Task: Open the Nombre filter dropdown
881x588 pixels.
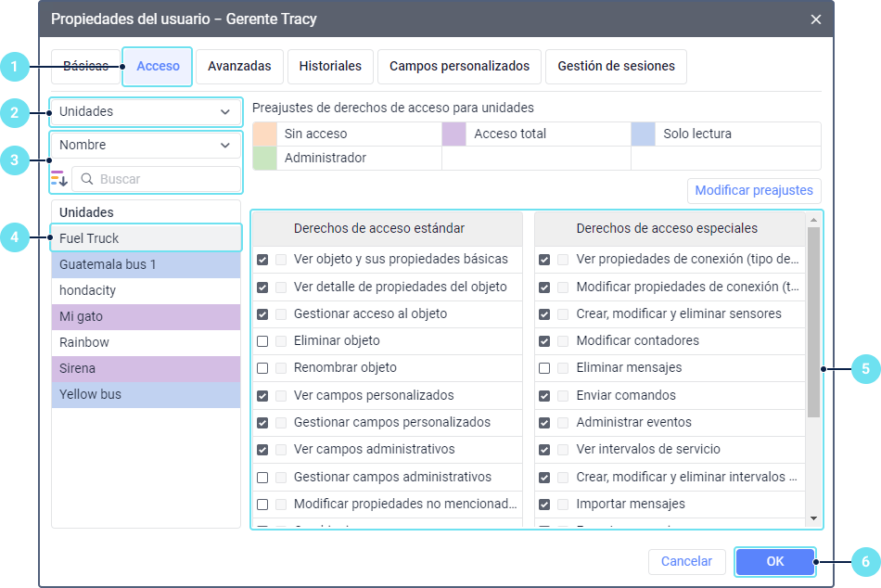Action: point(146,146)
